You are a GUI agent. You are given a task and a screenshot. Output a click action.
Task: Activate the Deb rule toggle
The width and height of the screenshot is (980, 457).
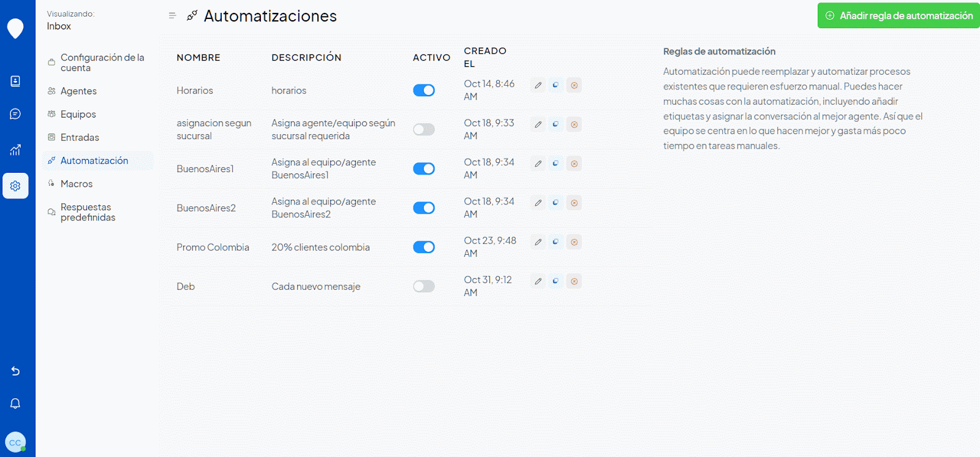424,286
